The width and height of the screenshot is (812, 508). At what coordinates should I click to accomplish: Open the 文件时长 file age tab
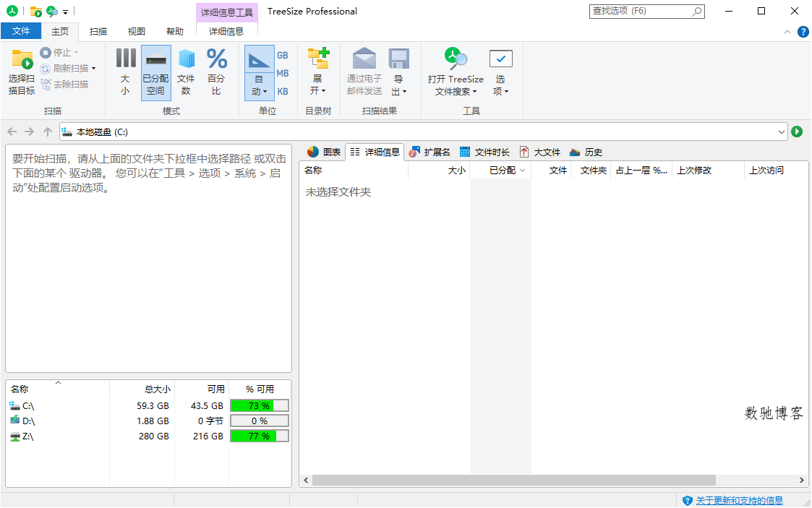pos(484,152)
